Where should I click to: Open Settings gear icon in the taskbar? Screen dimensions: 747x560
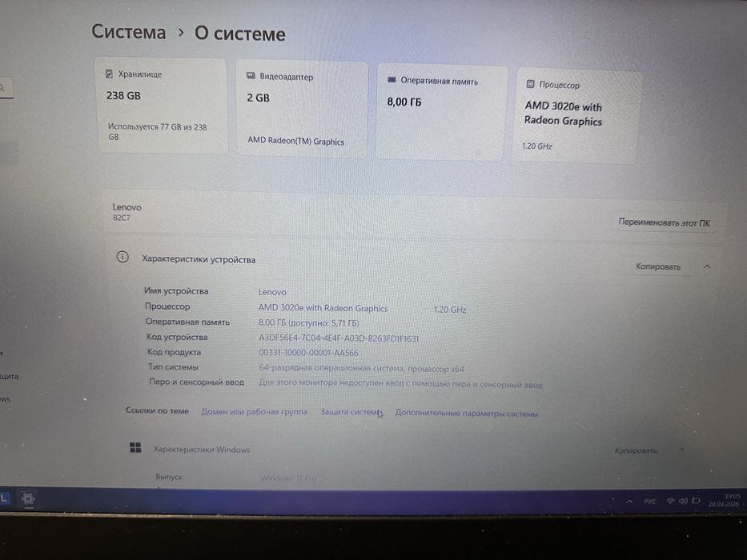pyautogui.click(x=28, y=498)
